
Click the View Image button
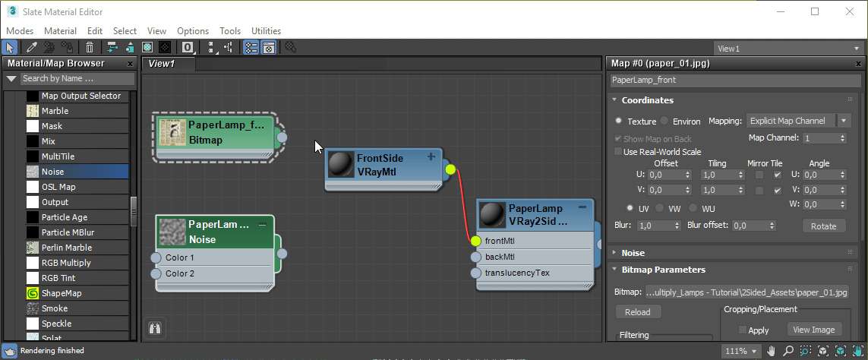814,330
